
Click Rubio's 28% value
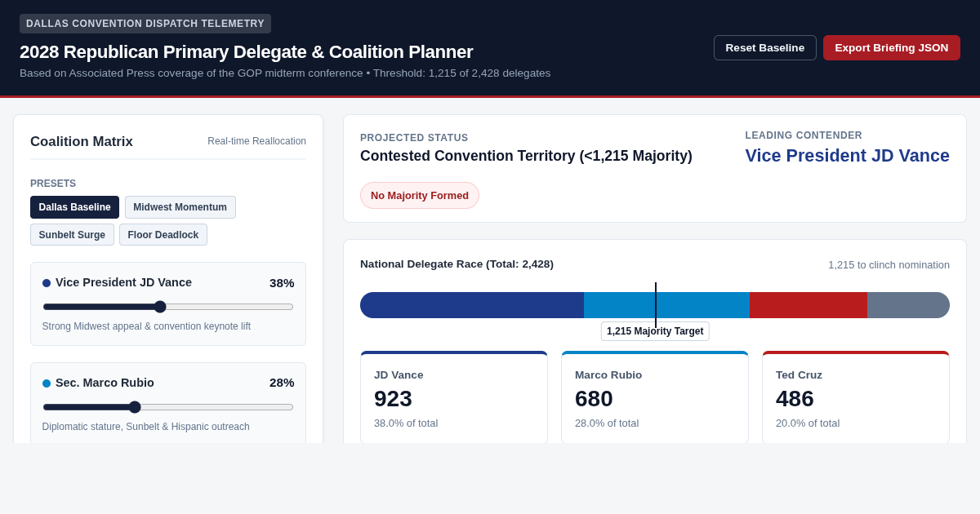(282, 383)
